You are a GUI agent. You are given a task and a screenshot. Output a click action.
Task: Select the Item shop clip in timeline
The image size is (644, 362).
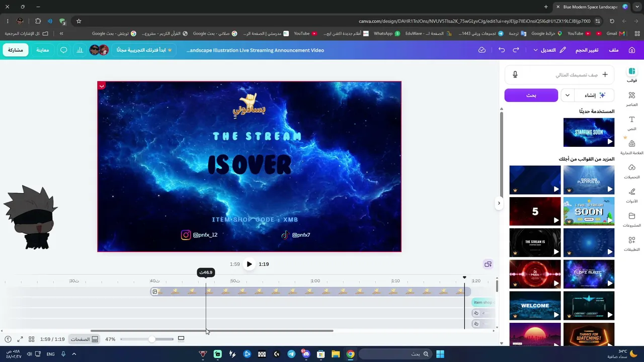(482, 302)
